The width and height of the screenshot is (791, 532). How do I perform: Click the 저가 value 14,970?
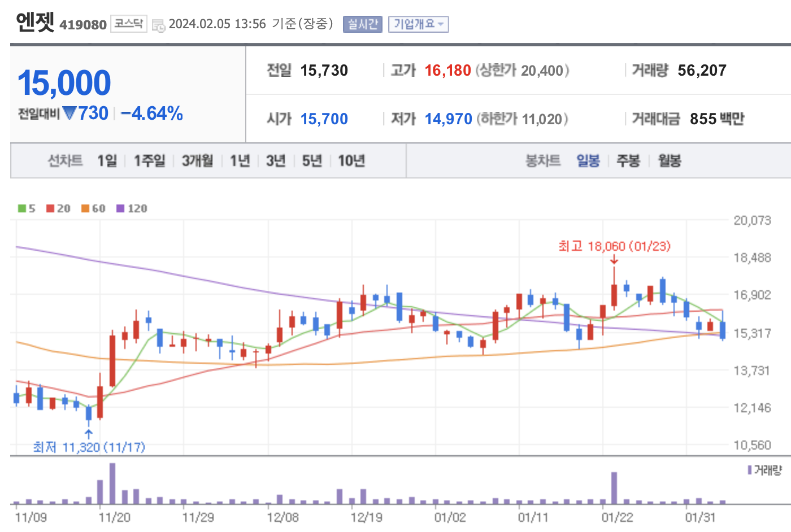[x=448, y=119]
